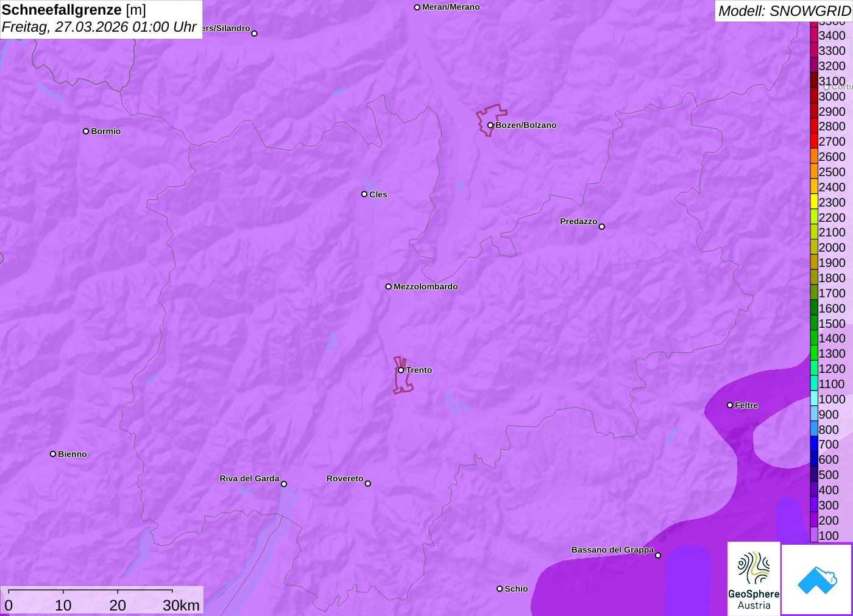
Task: Select the 700 m blue legend swatch
Action: pos(814,444)
